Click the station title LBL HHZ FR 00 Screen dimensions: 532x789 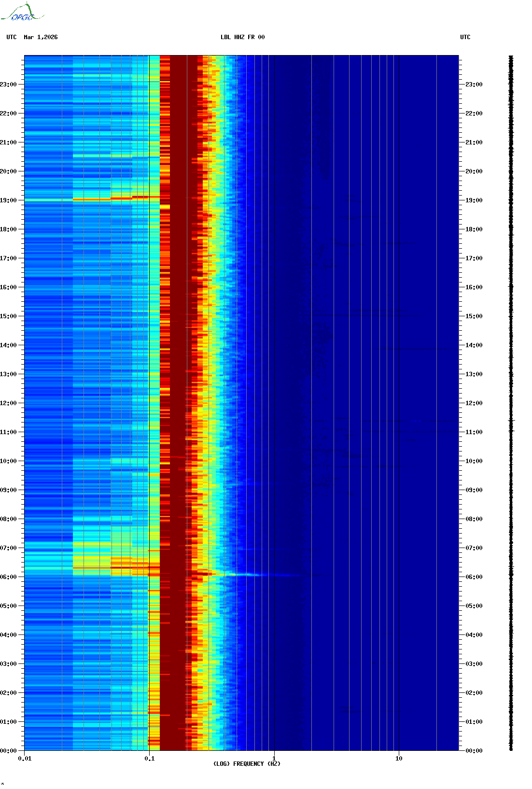242,37
